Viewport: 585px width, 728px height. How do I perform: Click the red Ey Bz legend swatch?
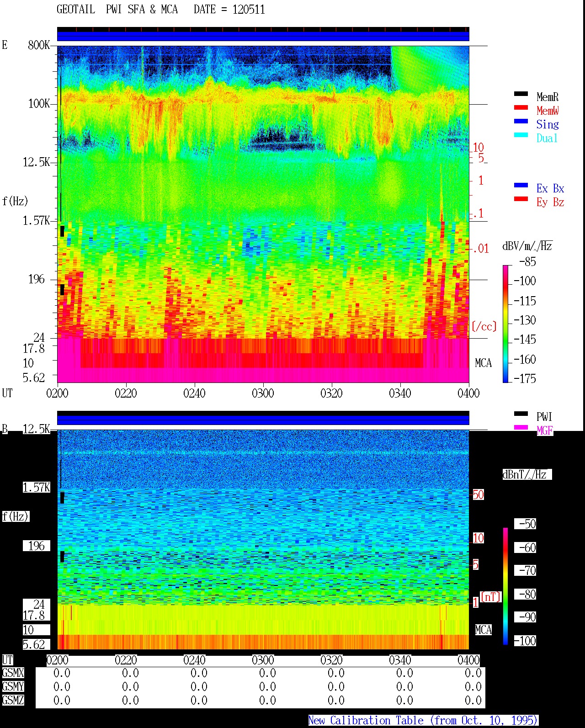pos(521,199)
